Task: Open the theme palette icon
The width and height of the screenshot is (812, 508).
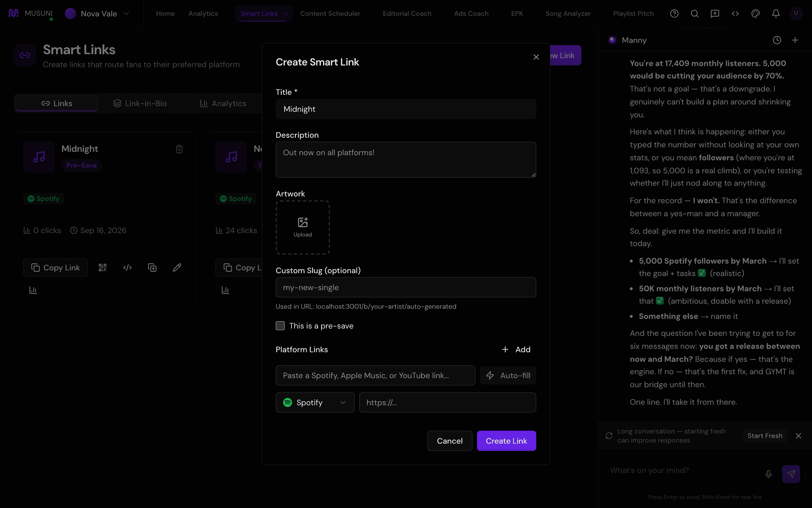Action: 755,14
